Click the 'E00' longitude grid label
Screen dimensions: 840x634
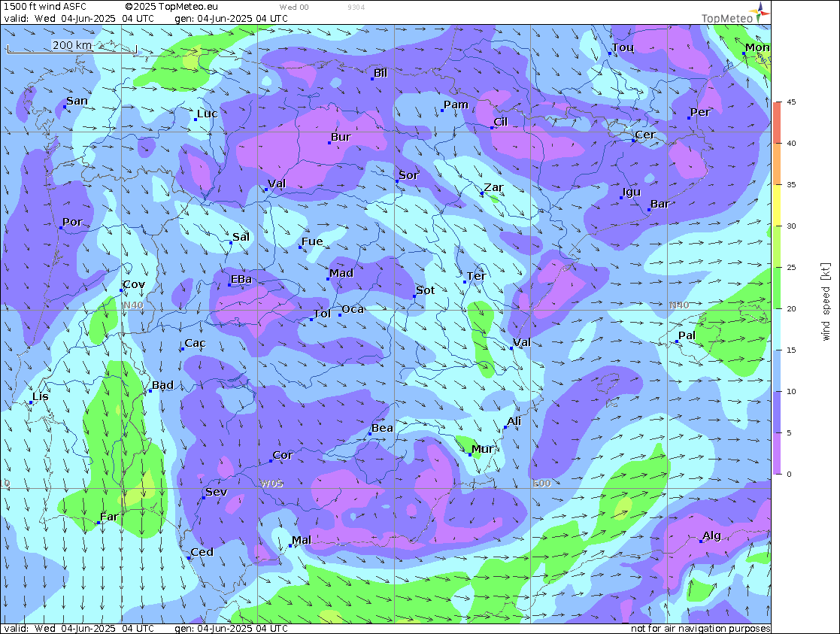541,484
